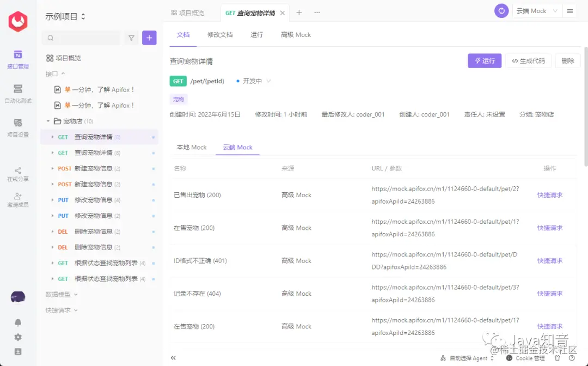Open 项目设置 from the left sidebar
The height and width of the screenshot is (366, 588).
coord(18,125)
